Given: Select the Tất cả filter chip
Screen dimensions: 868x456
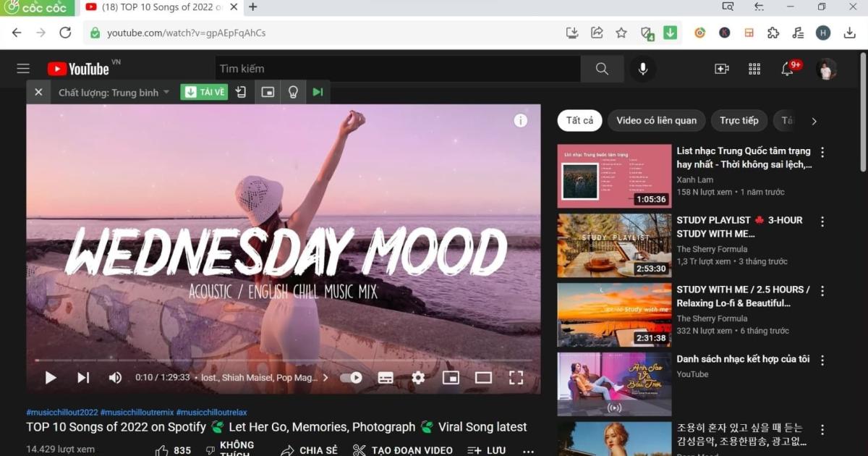Looking at the screenshot, I should point(579,120).
